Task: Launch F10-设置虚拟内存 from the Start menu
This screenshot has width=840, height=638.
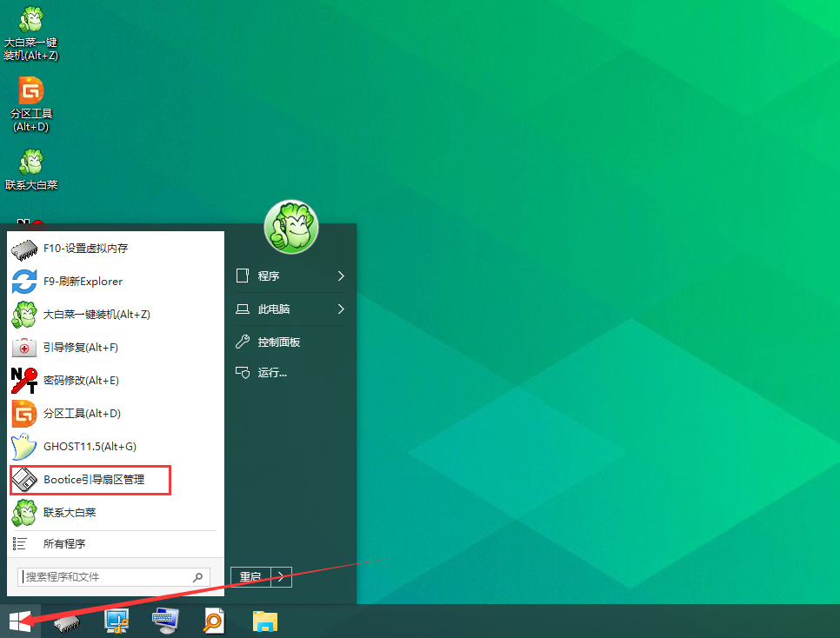Action: pos(115,249)
